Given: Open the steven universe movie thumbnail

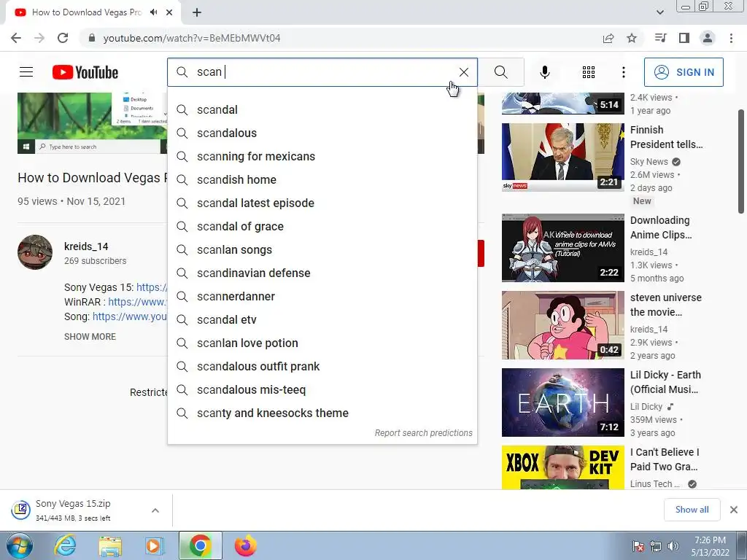Looking at the screenshot, I should [x=562, y=325].
